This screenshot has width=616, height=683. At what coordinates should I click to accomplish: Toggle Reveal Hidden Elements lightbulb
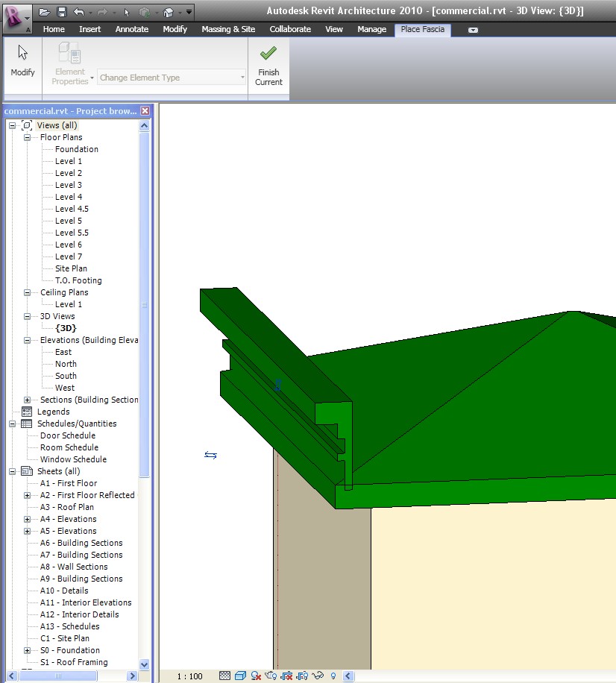pyautogui.click(x=333, y=676)
